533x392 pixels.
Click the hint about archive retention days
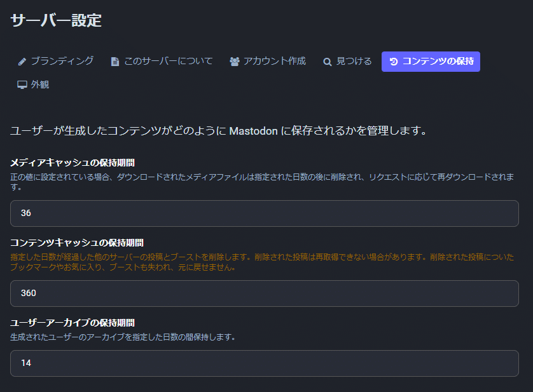point(123,337)
